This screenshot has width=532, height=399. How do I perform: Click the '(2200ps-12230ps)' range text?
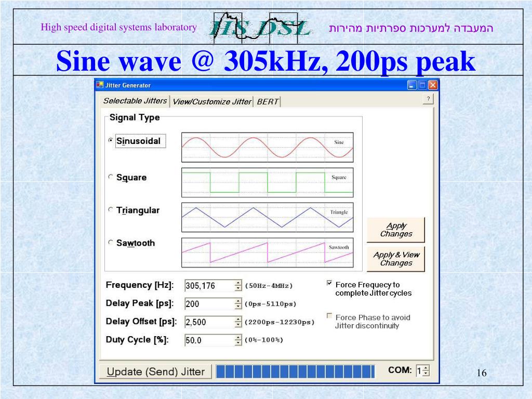tap(280, 322)
